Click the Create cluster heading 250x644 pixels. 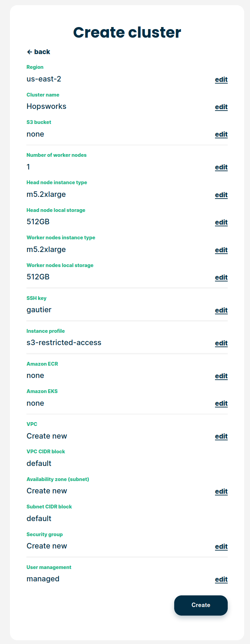pos(127,33)
